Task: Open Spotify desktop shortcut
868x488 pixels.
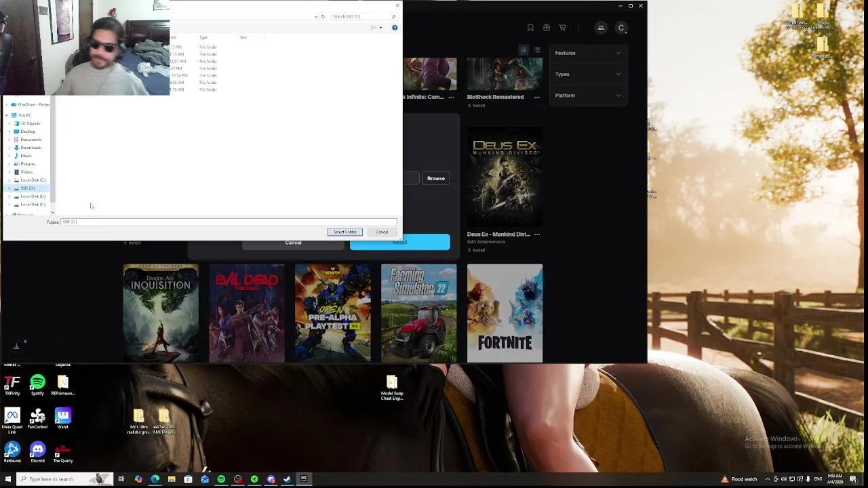Action: pos(37,386)
